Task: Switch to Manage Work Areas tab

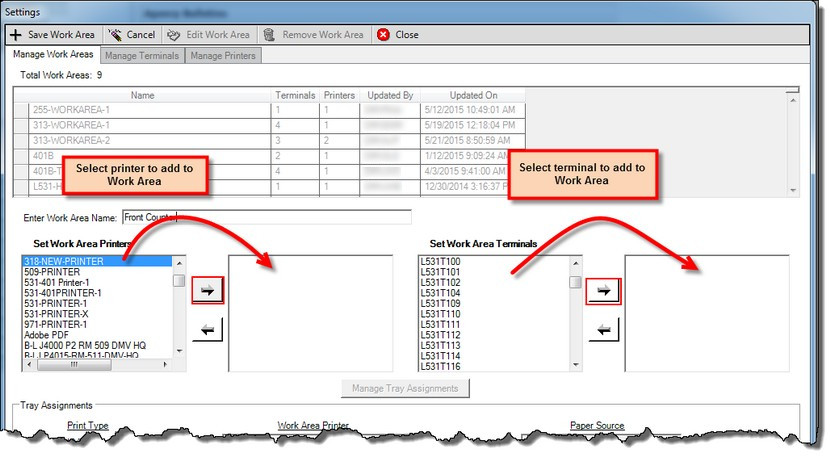Action: click(x=53, y=54)
